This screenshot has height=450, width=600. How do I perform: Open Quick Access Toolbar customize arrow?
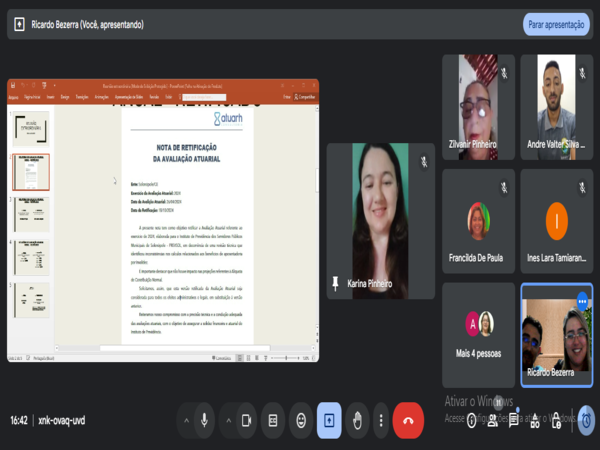54,85
